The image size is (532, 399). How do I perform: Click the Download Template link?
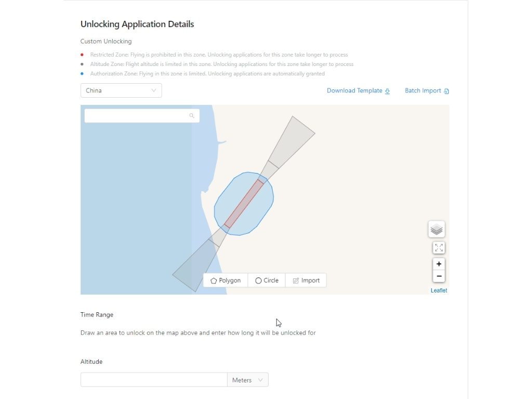click(x=358, y=90)
